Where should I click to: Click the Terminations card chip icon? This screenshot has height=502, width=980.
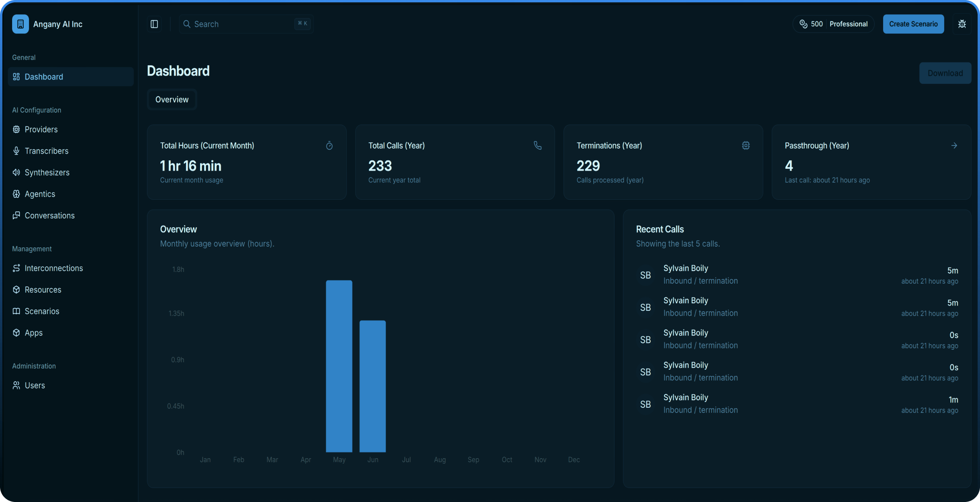point(745,146)
